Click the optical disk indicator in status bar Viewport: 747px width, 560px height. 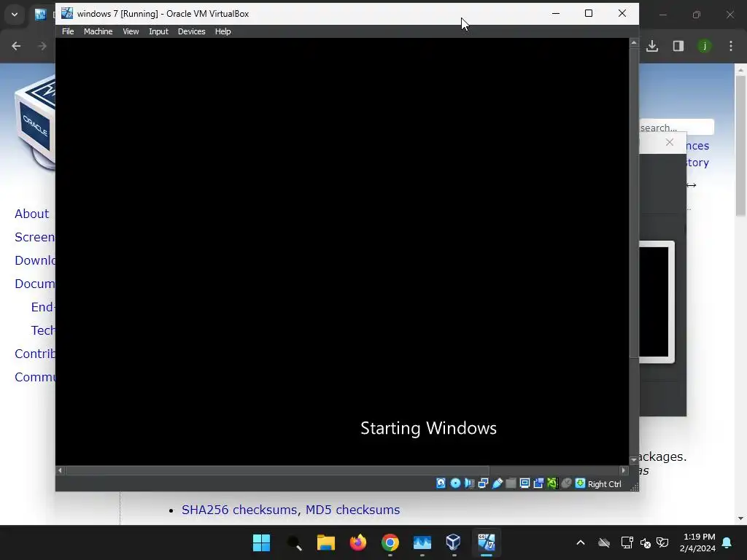pos(455,483)
